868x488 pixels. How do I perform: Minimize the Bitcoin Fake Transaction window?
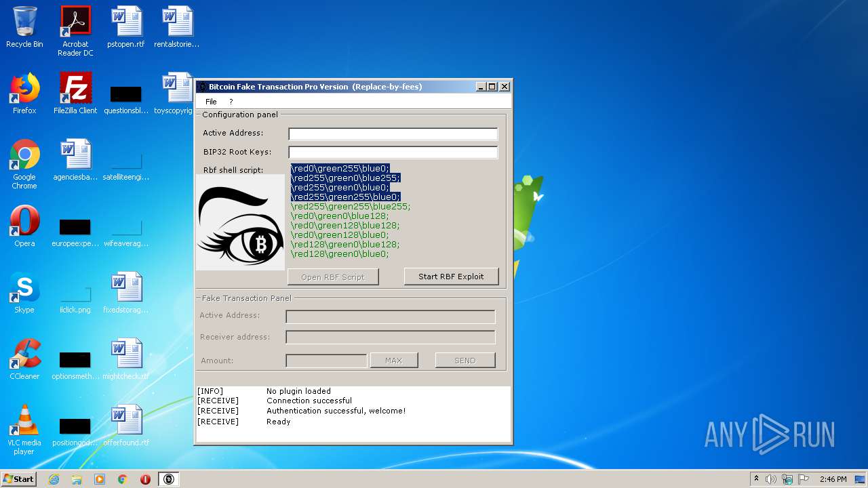[x=481, y=87]
